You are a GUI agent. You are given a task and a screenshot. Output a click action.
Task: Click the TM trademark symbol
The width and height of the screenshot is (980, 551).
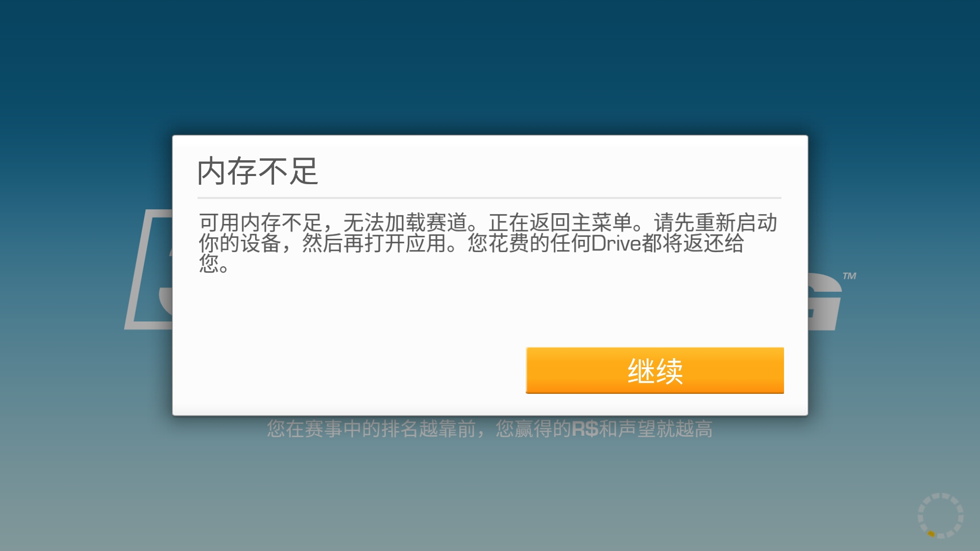click(849, 276)
